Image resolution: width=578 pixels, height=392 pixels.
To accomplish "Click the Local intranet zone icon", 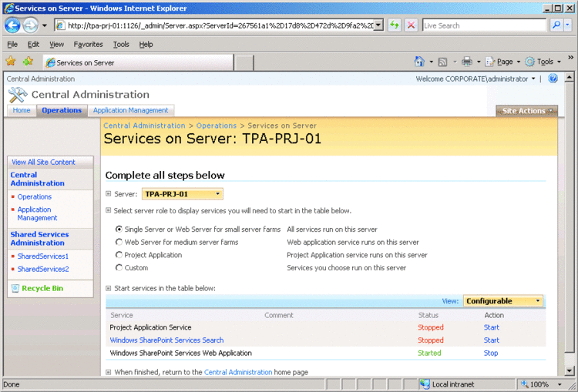I will [x=425, y=384].
